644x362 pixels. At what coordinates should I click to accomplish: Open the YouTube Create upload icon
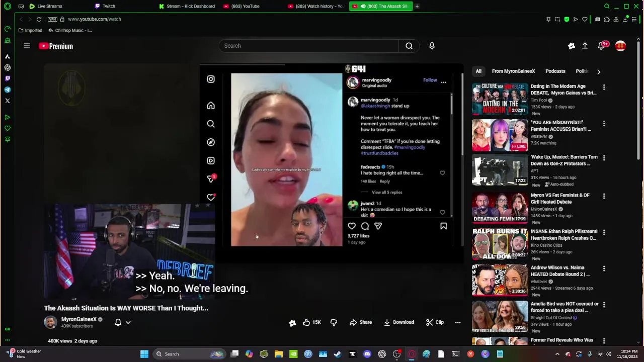[x=585, y=46]
